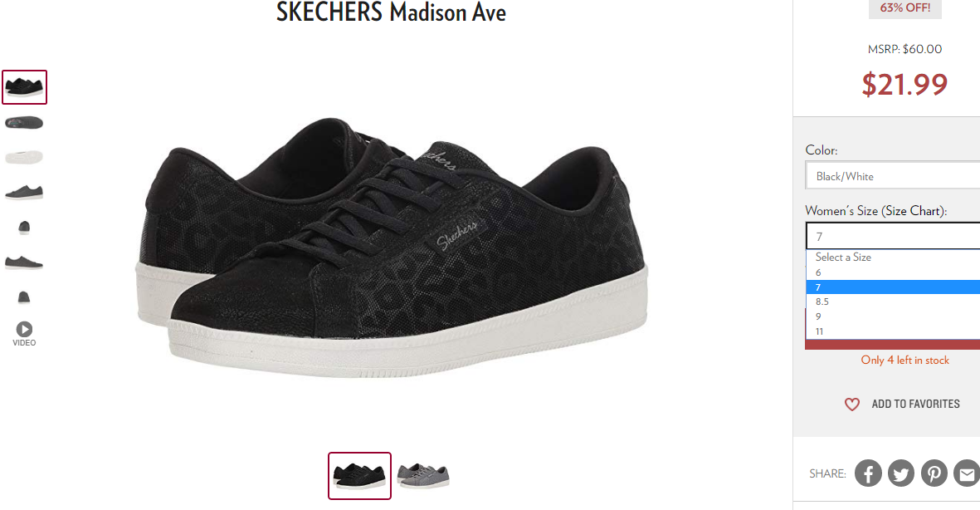Show the first selected side-view thumbnail
The height and width of the screenshot is (510, 980).
tap(24, 87)
